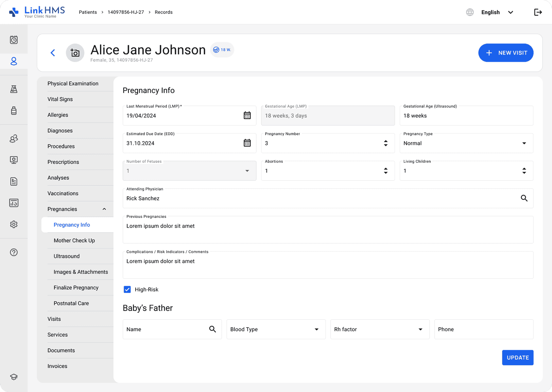Click the logout icon in header

[x=538, y=12]
